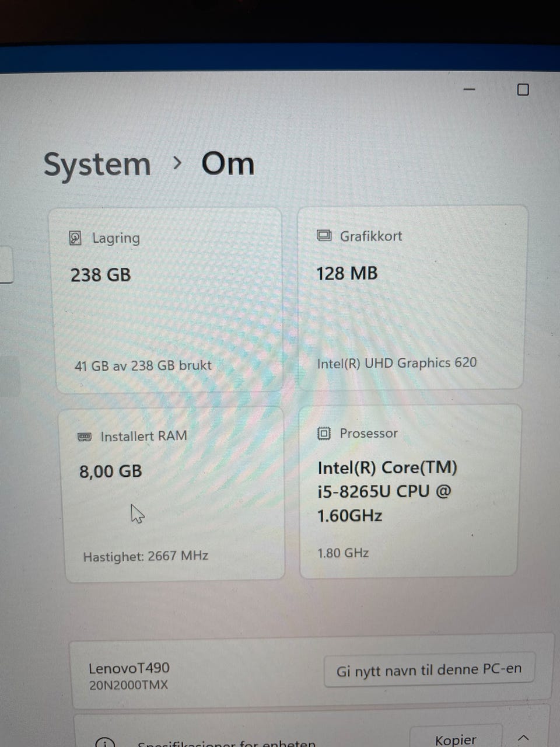Click the Lagring storage disk icon
Viewport: 560px width, 747px height.
pyautogui.click(x=75, y=238)
